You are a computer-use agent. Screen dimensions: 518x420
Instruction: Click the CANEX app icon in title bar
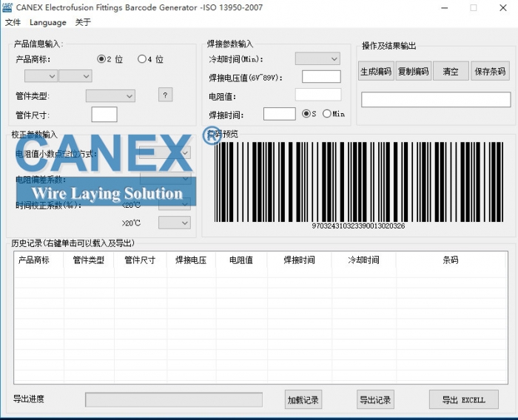7,7
